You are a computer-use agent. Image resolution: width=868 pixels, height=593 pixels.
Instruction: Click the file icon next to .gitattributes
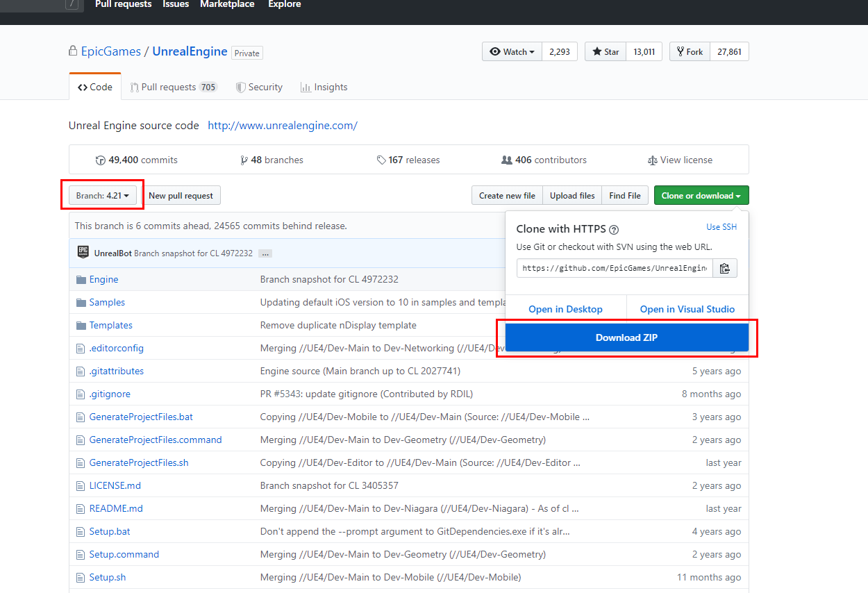coord(81,371)
